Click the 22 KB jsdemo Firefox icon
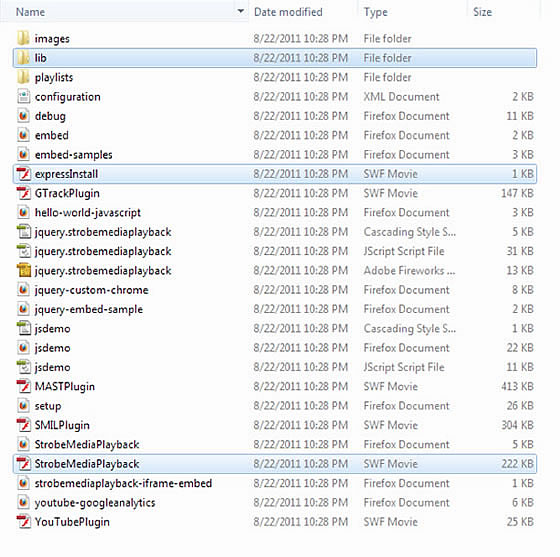 point(24,347)
